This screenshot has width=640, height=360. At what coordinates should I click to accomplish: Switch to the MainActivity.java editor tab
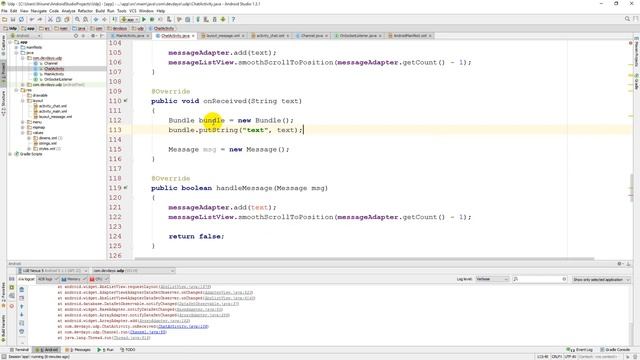pyautogui.click(x=129, y=36)
